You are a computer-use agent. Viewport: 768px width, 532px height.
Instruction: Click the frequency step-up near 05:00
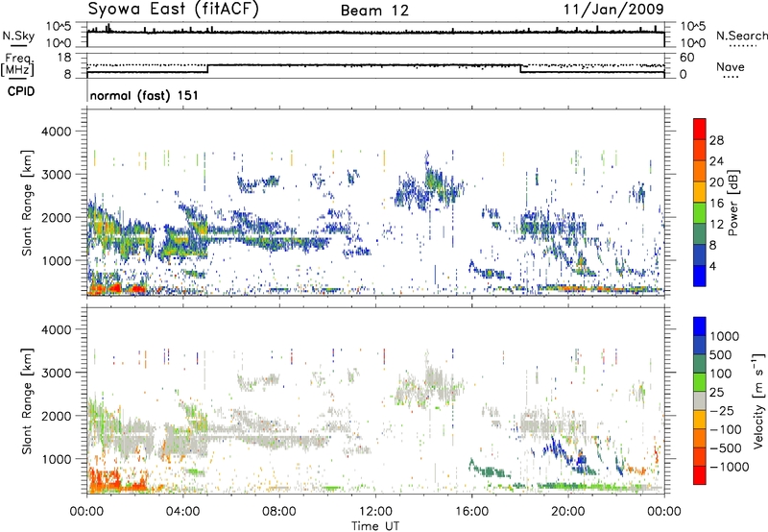(x=207, y=68)
